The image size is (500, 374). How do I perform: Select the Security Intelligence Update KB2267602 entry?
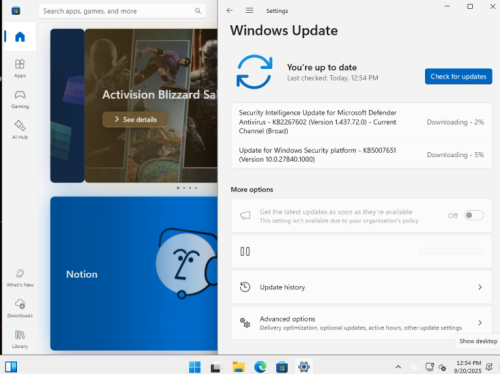tap(361, 122)
